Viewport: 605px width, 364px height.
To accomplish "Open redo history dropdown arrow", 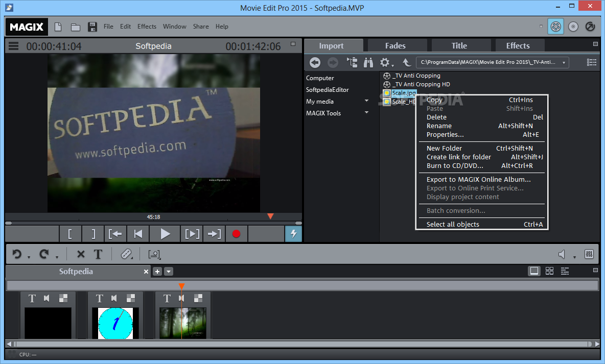I will tap(57, 257).
